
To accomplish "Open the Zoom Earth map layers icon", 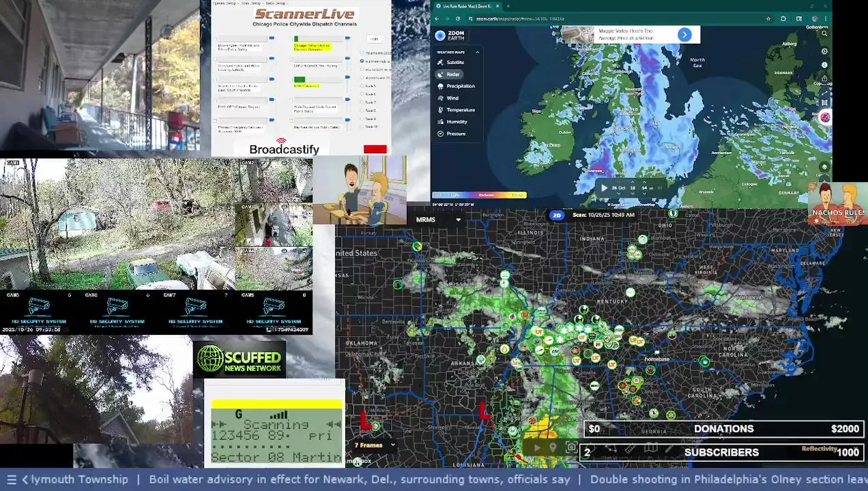I will (824, 166).
